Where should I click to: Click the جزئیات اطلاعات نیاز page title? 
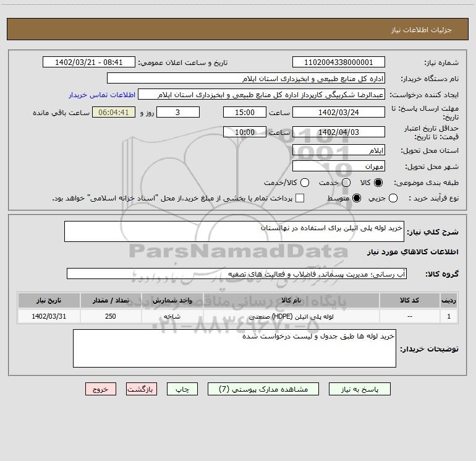click(x=422, y=30)
